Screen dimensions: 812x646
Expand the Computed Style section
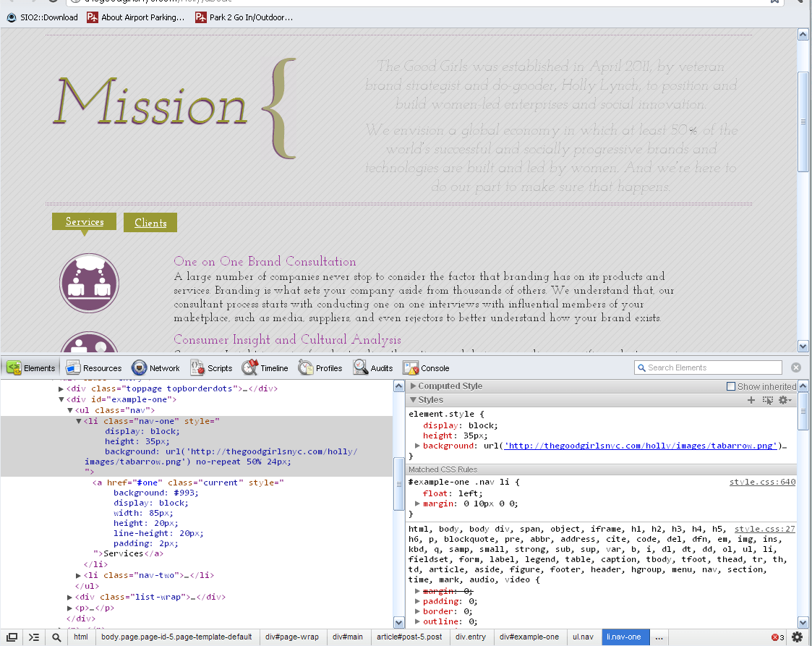pos(414,386)
